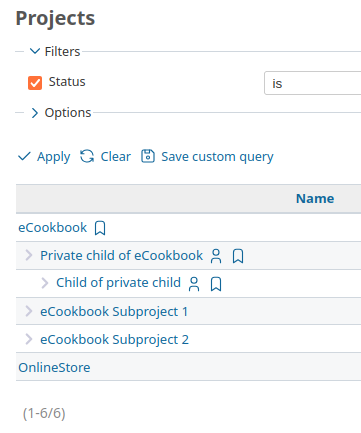This screenshot has width=361, height=433.
Task: Click bookmark icon on Private child of eCookbook row
Action: point(238,256)
